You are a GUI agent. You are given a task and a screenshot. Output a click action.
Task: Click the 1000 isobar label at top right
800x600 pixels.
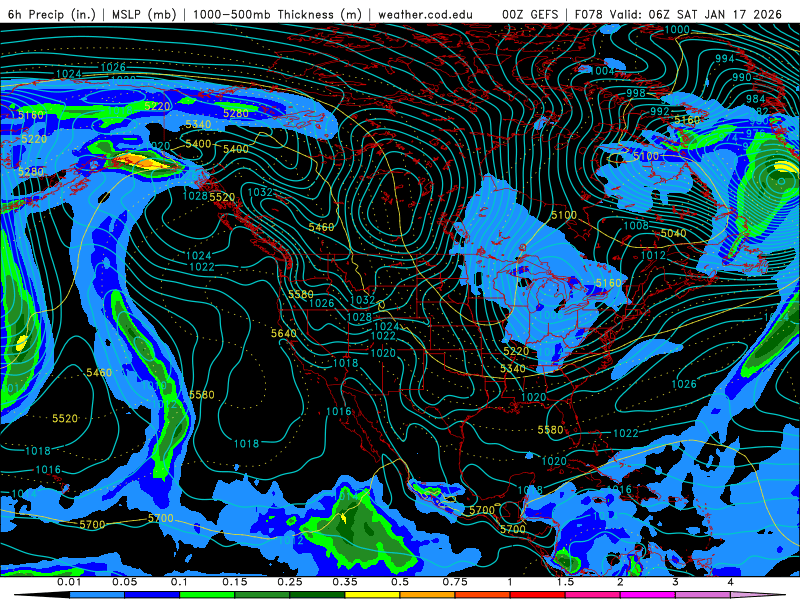click(x=677, y=30)
